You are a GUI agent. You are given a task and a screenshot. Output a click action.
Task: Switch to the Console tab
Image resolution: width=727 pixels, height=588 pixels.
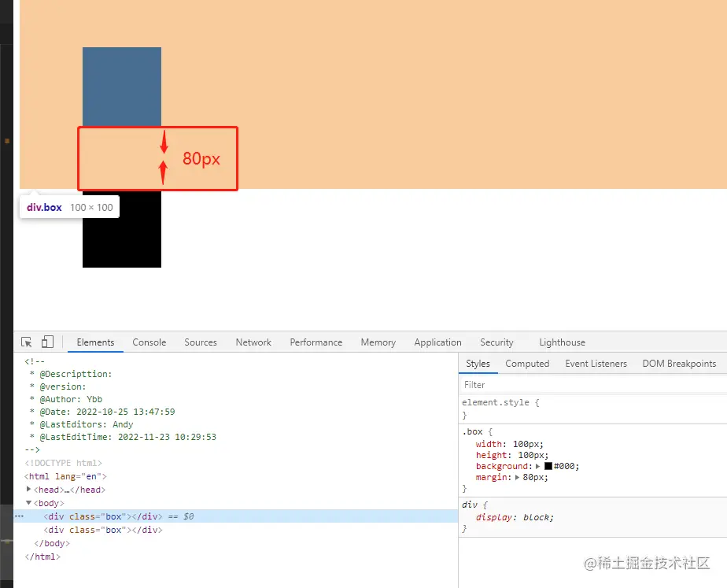pyautogui.click(x=149, y=342)
